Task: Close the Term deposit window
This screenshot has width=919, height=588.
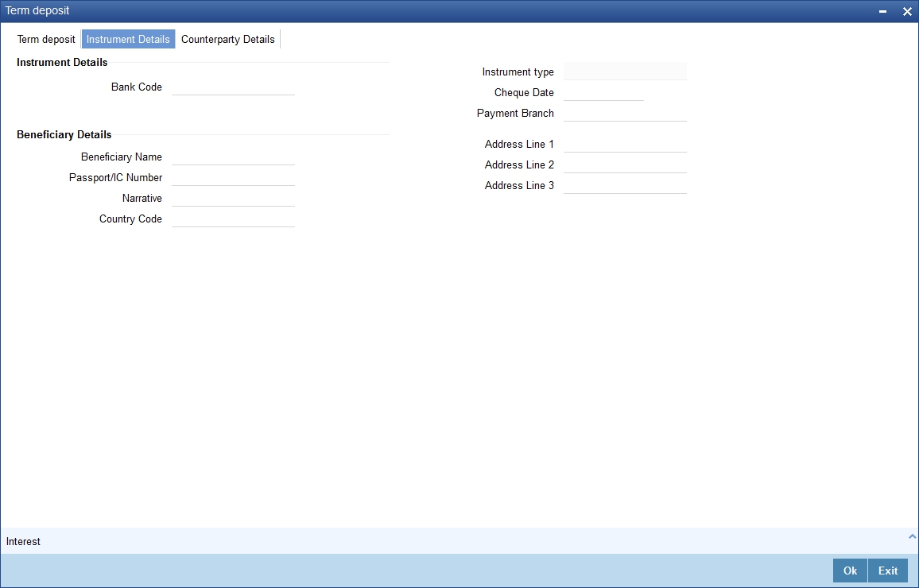Action: coord(907,11)
